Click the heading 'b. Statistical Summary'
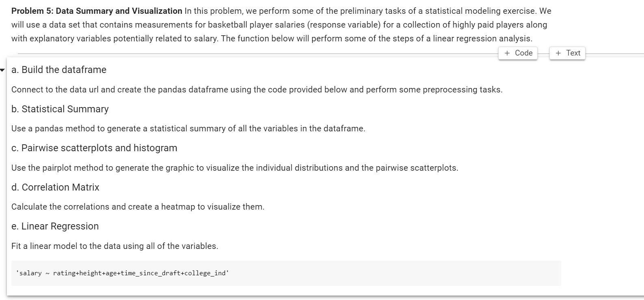Viewport: 644px width, 300px height. click(x=59, y=109)
